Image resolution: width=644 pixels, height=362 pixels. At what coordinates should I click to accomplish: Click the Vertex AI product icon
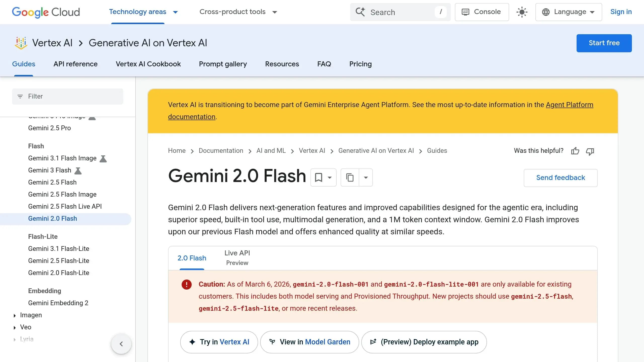click(21, 43)
